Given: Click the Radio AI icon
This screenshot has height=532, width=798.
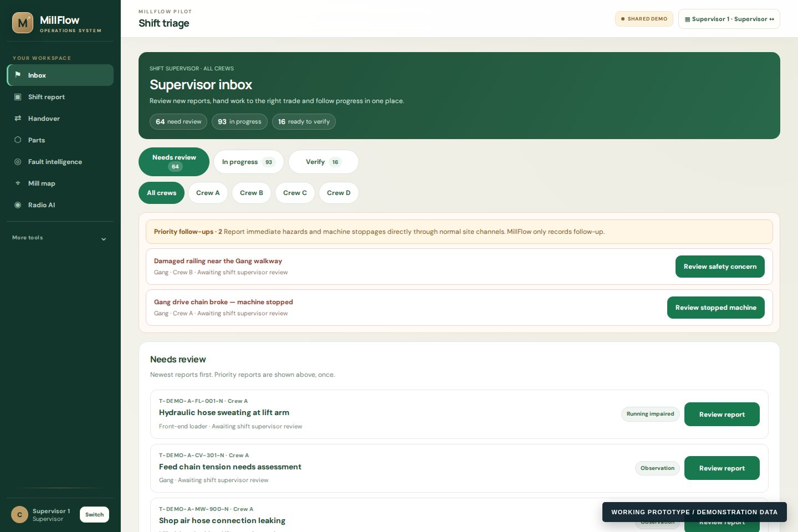Looking at the screenshot, I should pos(18,204).
